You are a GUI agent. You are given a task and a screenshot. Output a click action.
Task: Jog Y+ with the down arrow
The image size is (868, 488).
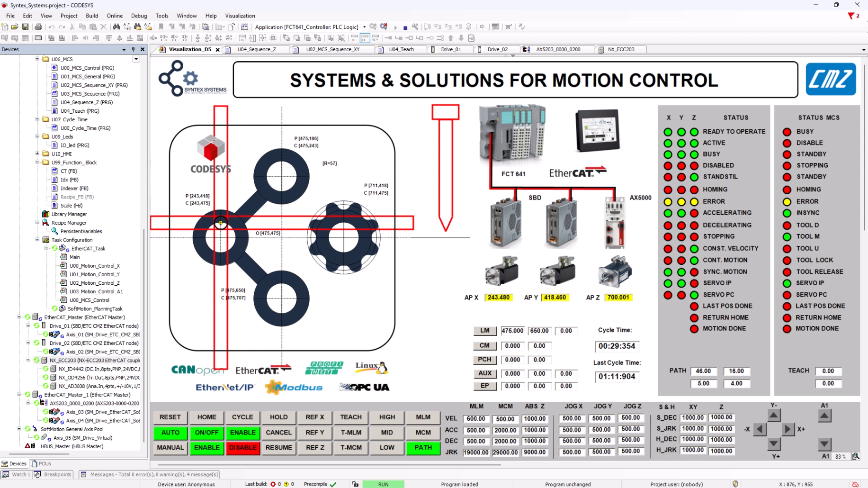click(x=774, y=444)
